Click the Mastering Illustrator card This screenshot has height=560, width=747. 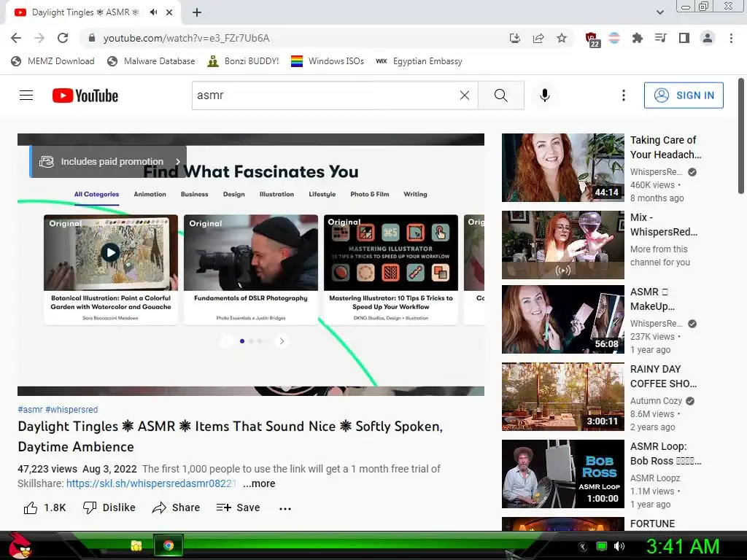pyautogui.click(x=391, y=270)
